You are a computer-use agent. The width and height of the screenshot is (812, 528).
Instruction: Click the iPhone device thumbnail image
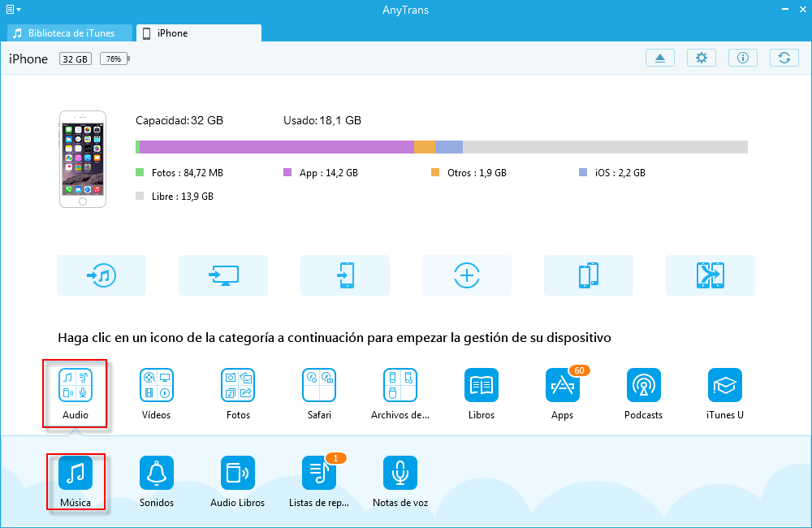point(83,159)
